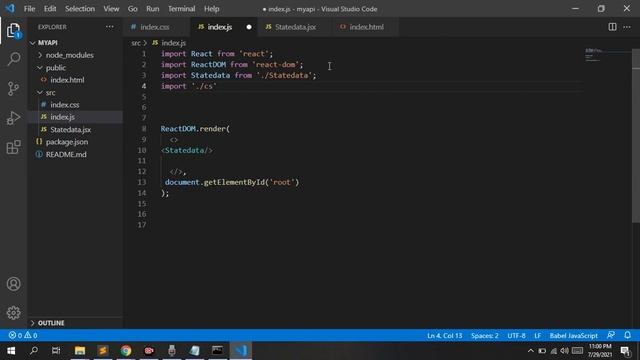Viewport: 640px width, 360px height.
Task: Open the Manage gear icon
Action: (13, 313)
